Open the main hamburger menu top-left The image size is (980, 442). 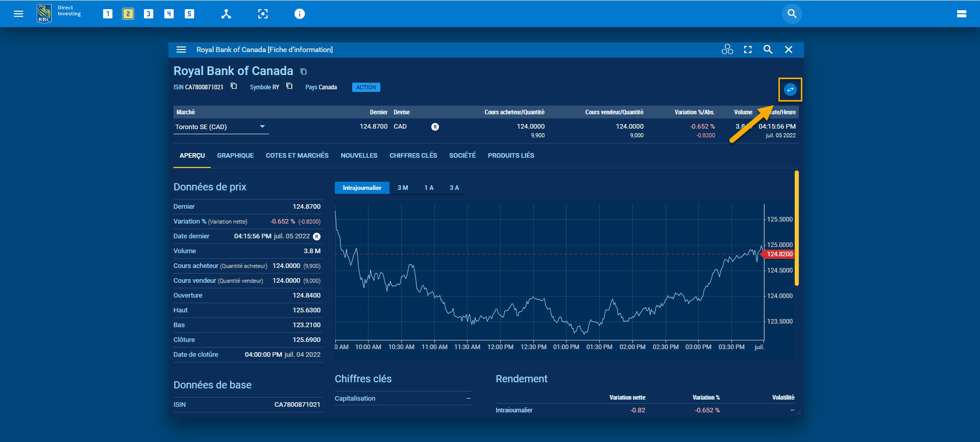click(18, 14)
